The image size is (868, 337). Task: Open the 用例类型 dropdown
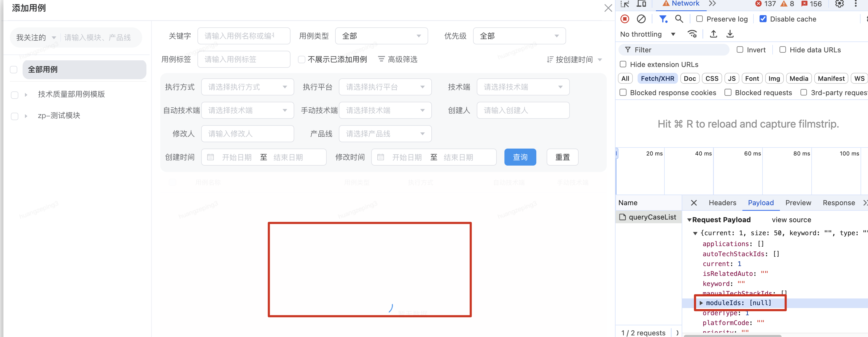[381, 36]
